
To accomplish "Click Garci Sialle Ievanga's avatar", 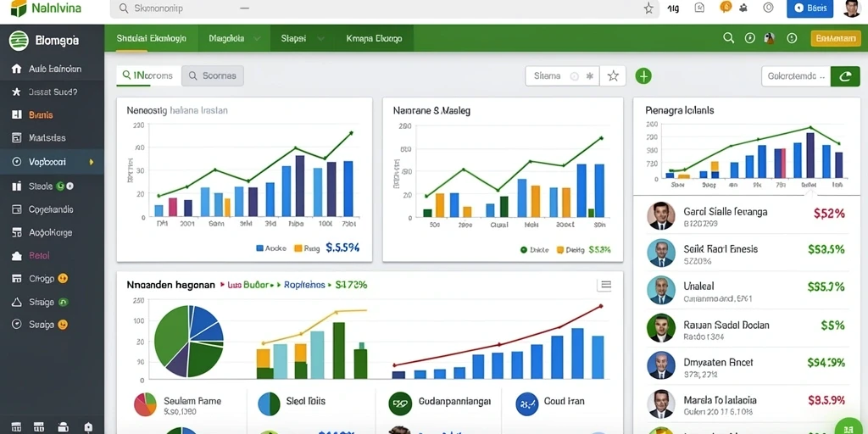I will [x=661, y=216].
